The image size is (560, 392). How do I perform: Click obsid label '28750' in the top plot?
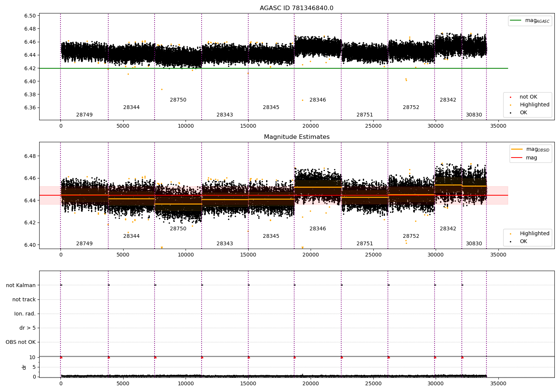pos(178,100)
